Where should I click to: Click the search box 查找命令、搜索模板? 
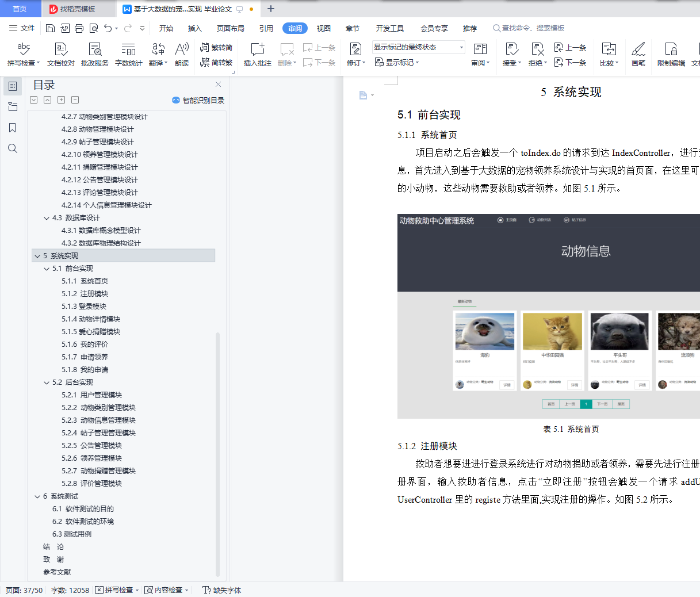tap(529, 28)
